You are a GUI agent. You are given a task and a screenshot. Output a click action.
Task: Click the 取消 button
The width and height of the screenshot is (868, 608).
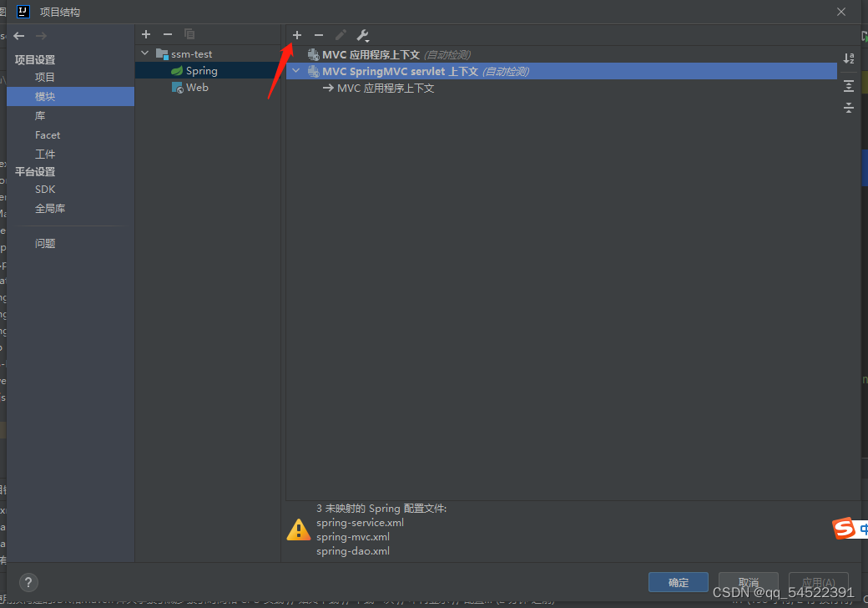(x=749, y=583)
